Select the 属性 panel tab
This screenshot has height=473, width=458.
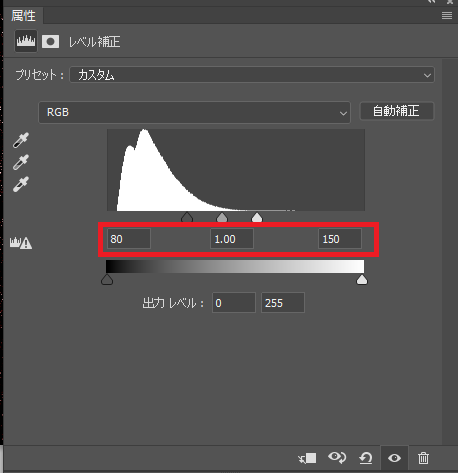23,16
